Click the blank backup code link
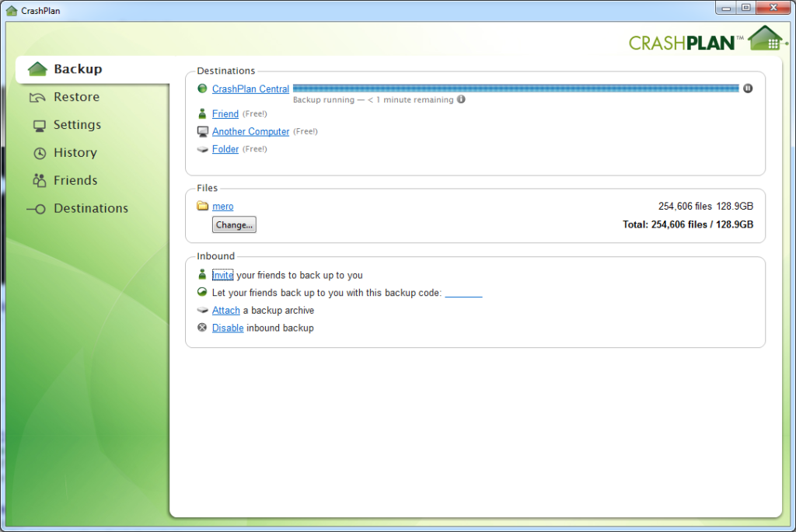796x532 pixels. click(x=463, y=293)
